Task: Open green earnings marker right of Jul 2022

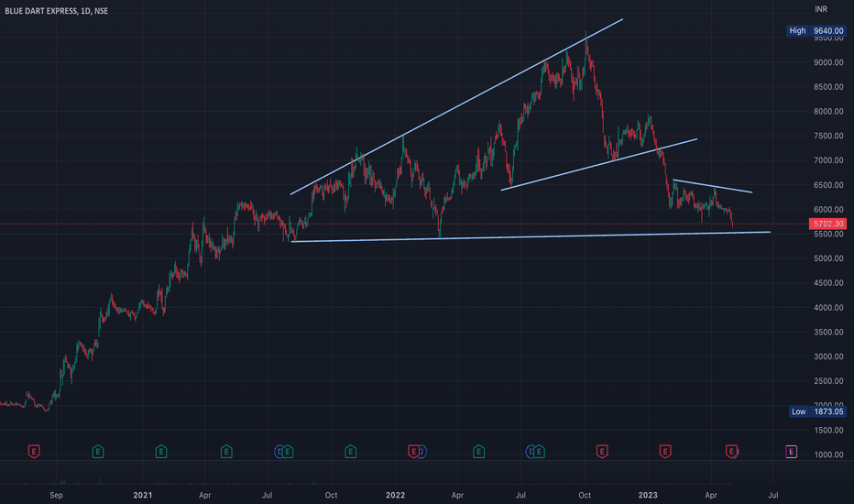Action: [539, 451]
